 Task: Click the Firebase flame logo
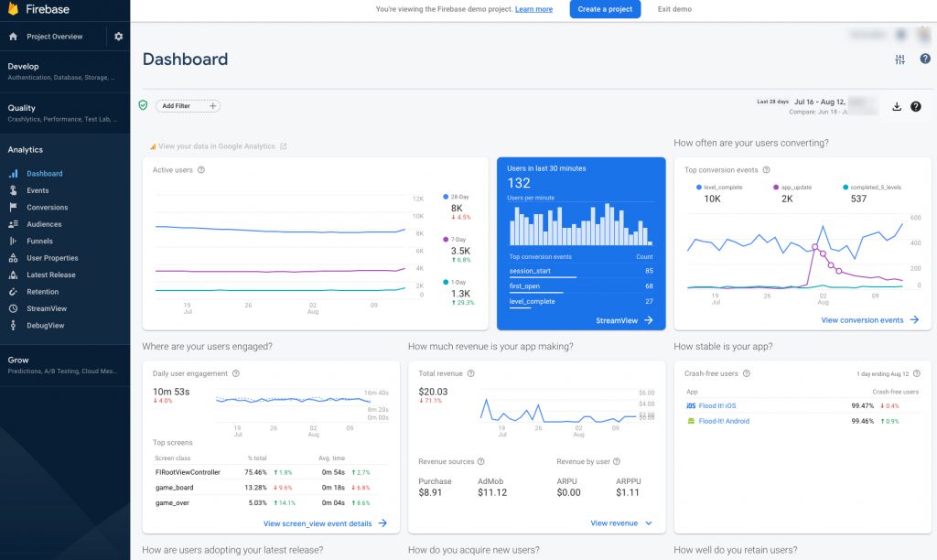tap(13, 9)
